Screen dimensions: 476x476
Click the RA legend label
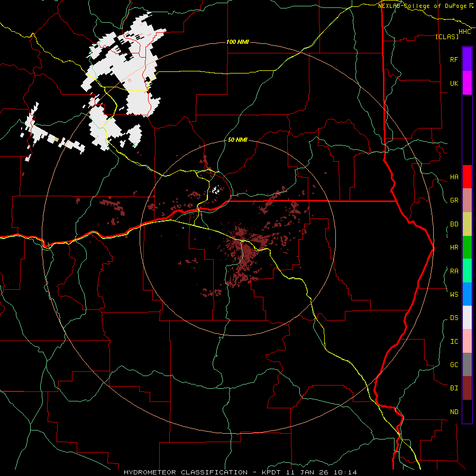(454, 271)
